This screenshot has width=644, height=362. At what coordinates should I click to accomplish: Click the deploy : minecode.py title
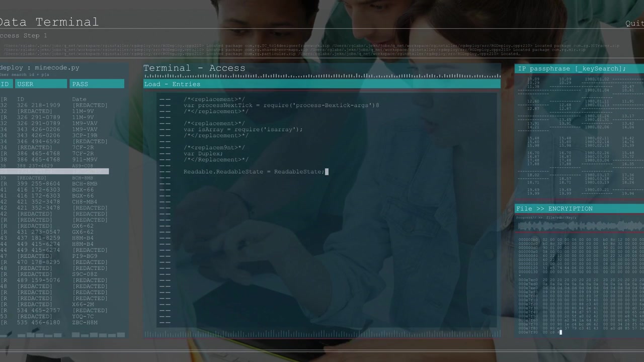[40, 67]
